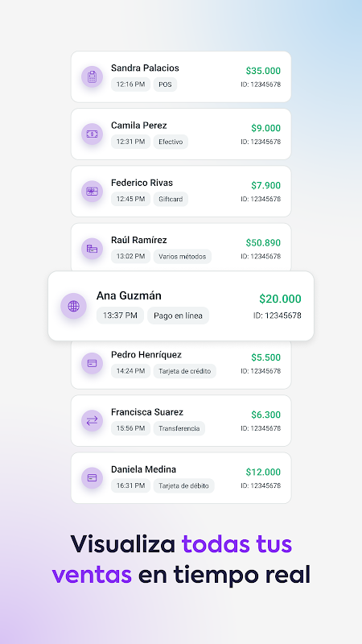Open Ana Guzmán's $20.000 amount
Viewport: 362px width, 644px height.
click(x=280, y=299)
